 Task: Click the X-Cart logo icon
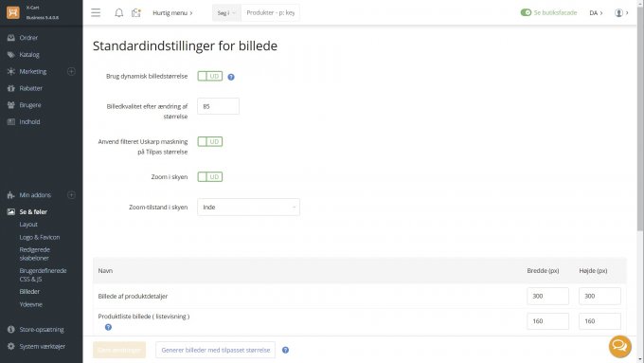(x=13, y=12)
